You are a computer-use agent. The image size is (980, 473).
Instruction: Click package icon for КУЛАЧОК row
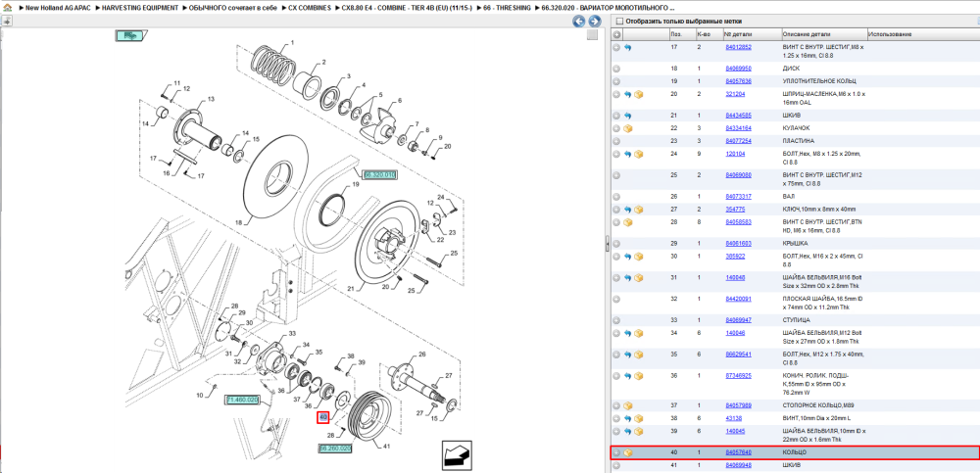tap(628, 128)
